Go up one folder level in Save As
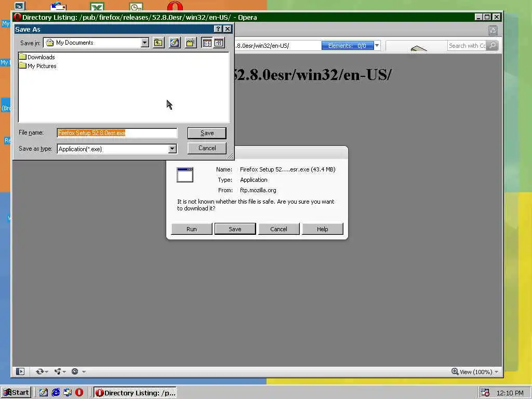The height and width of the screenshot is (399, 532). (x=158, y=43)
